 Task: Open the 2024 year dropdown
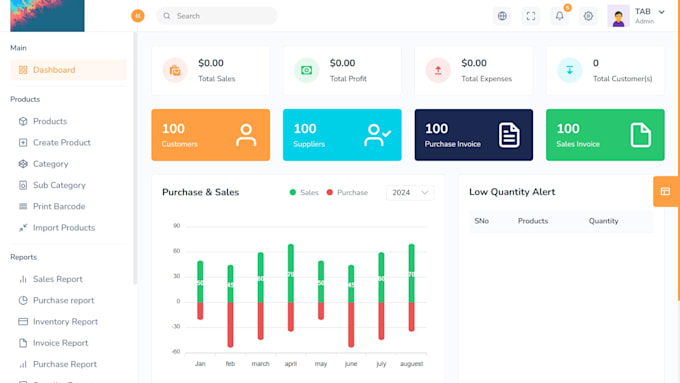click(x=410, y=193)
